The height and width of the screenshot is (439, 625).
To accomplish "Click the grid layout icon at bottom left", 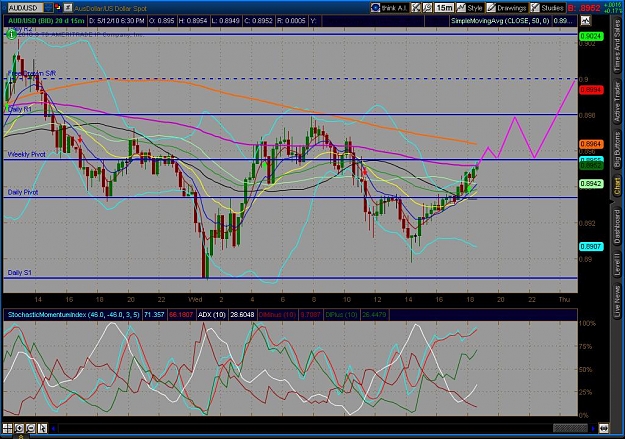I will point(8,429).
